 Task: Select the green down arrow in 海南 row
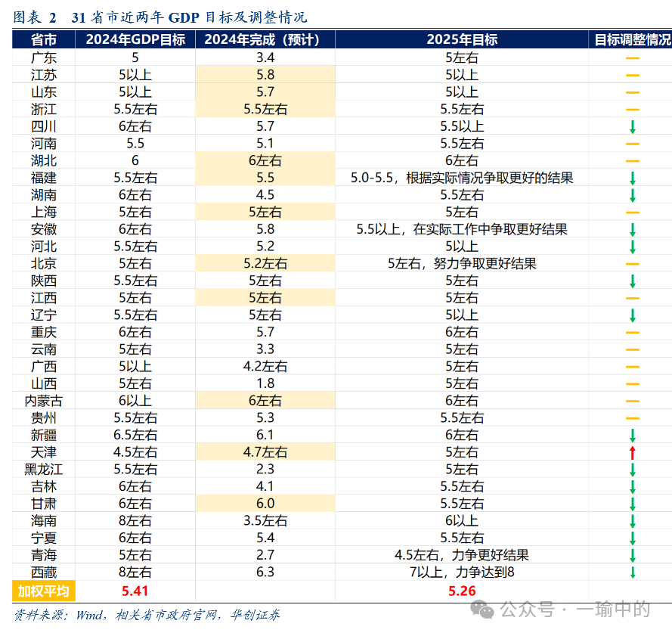633,521
